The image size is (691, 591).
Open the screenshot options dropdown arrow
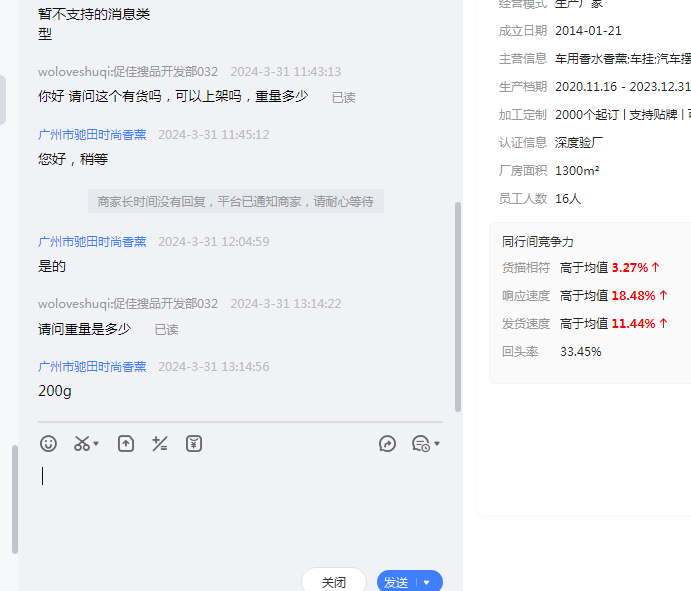[x=97, y=444]
